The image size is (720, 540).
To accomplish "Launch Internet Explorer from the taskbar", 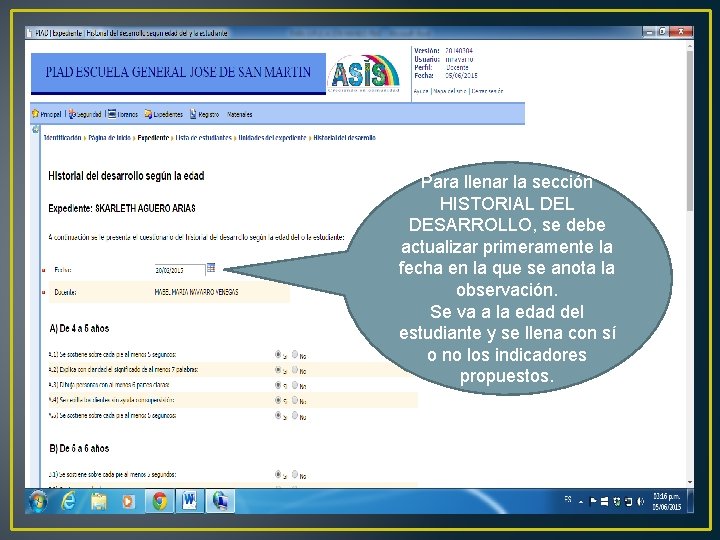I will pos(68,501).
